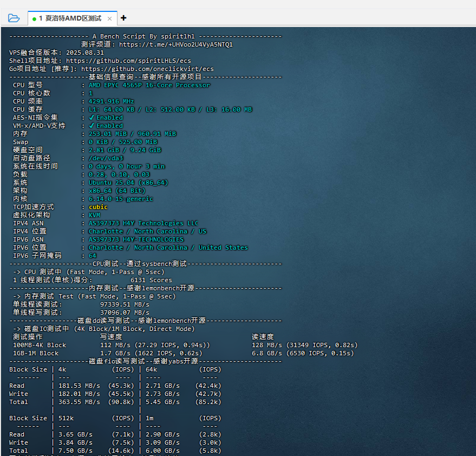The image size is (476, 456).
Task: Click the Ubuntu 25.04 system value
Action: point(128,183)
